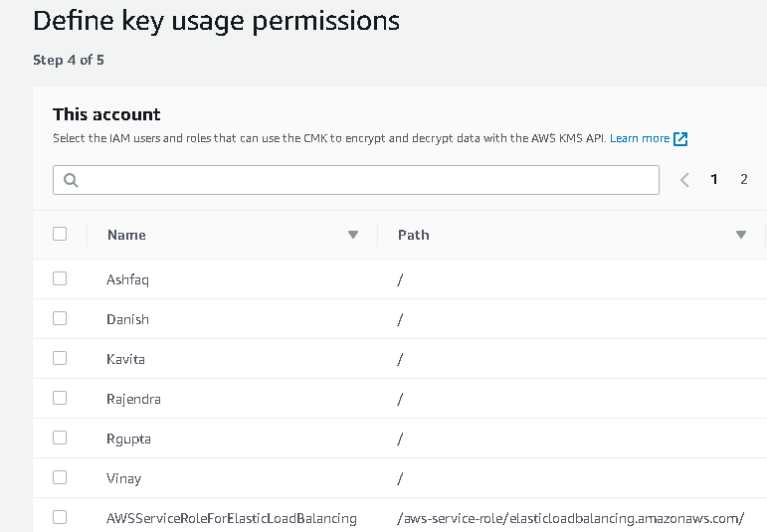Open the Path column sort arrow
Viewport: 767px width, 532px height.
click(x=740, y=235)
